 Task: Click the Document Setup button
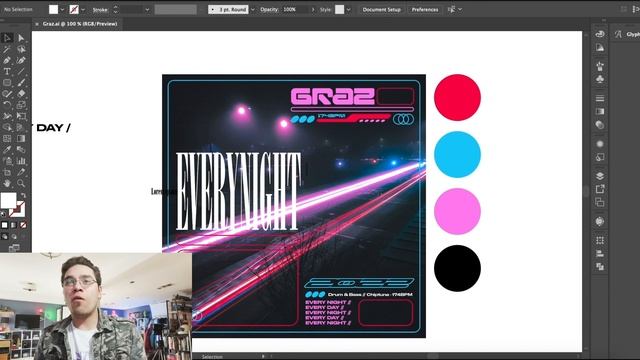(x=382, y=9)
